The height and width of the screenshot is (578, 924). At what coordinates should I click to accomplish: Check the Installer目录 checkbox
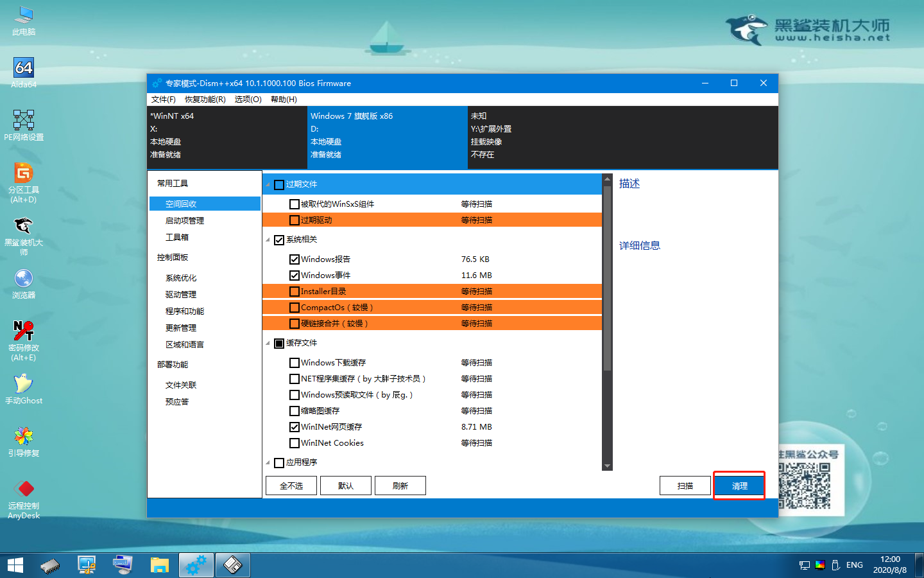[x=295, y=292]
